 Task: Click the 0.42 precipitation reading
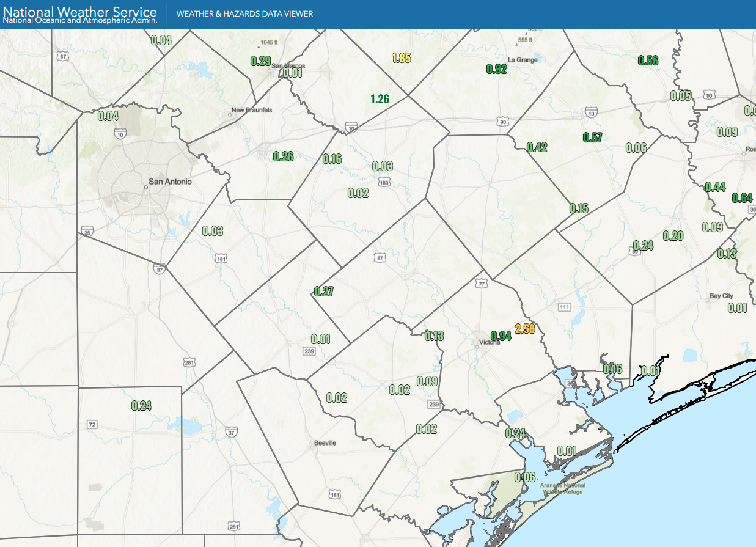click(537, 147)
